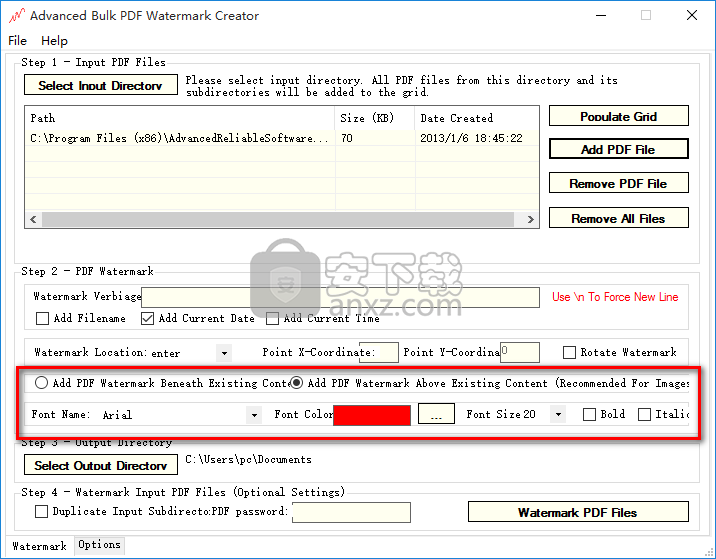Click the app logo icon in title bar
This screenshot has width=716, height=559.
(x=16, y=16)
